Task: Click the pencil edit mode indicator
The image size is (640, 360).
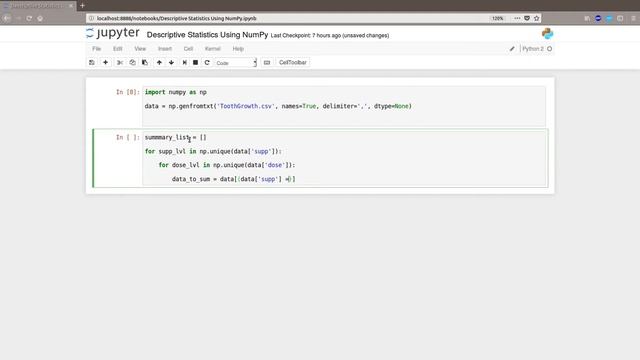Action: pos(512,49)
